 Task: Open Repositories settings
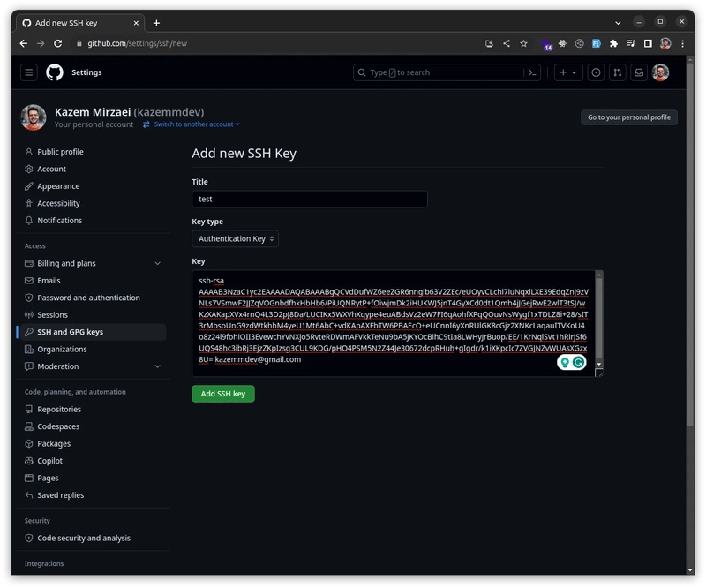coord(59,410)
